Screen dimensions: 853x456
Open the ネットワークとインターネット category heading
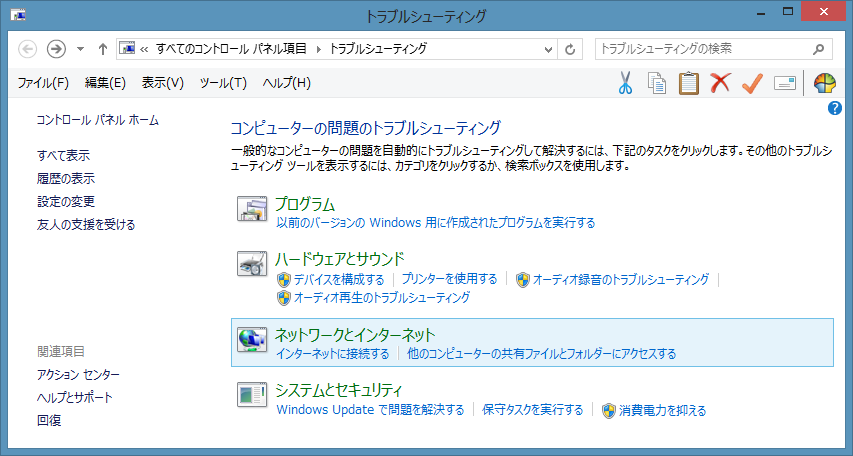pyautogui.click(x=355, y=335)
